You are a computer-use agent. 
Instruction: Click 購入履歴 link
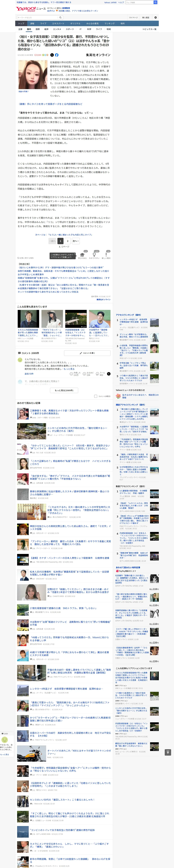[146, 18]
